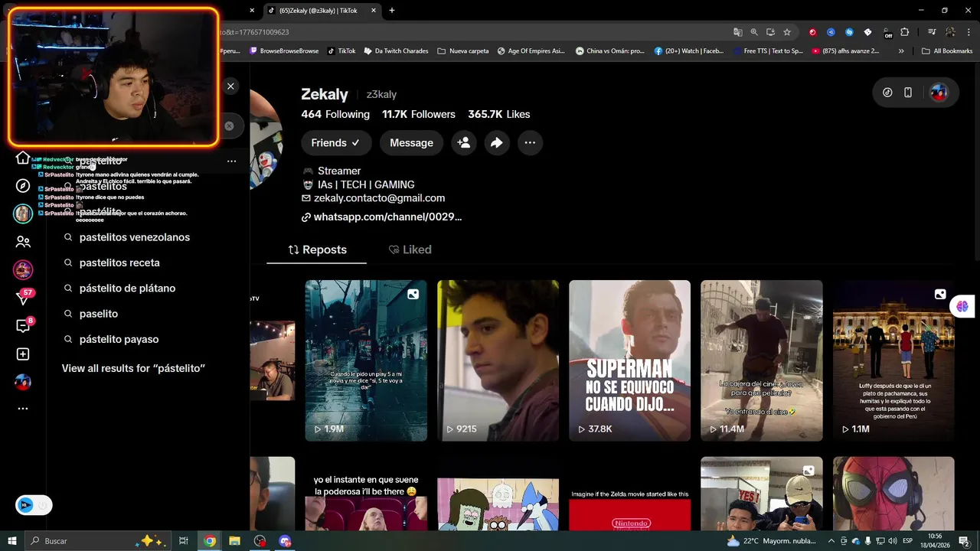
Task: Expand the Friends button dropdown
Action: pos(335,142)
